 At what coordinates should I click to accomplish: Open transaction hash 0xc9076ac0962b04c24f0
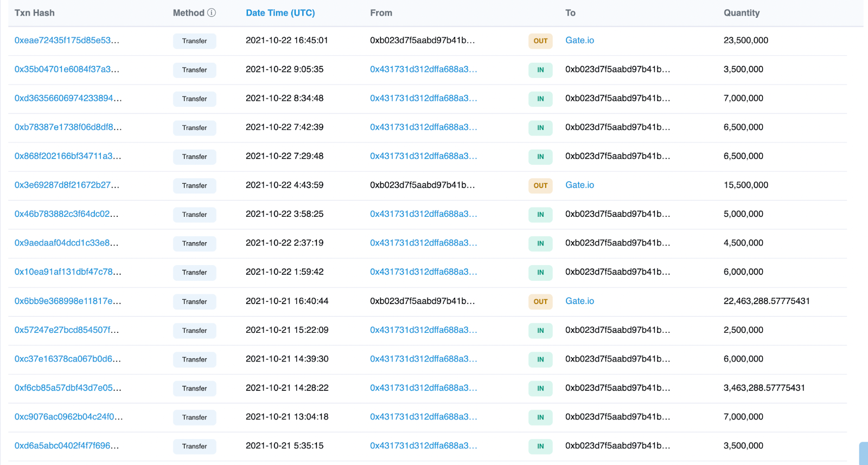click(68, 417)
